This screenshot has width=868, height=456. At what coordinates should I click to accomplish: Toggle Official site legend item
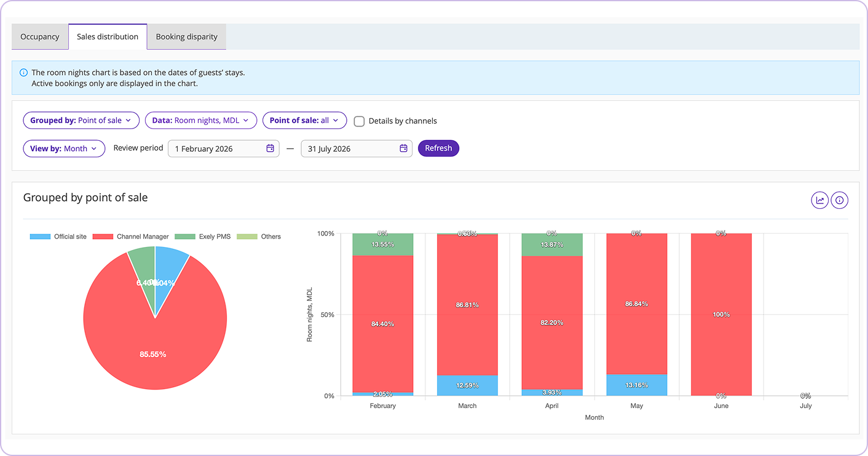coord(58,237)
